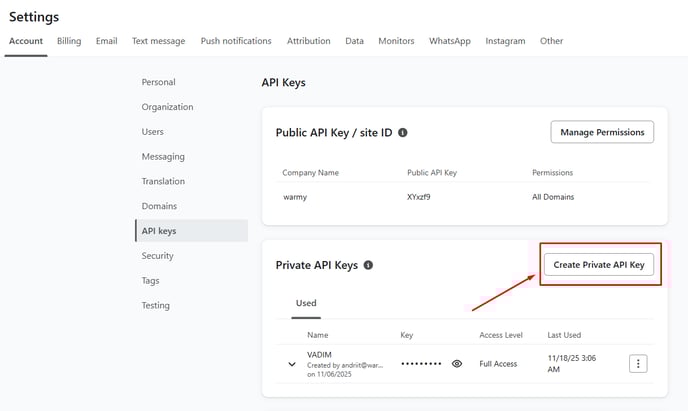Click the XYxzf9 public API key
Image resolution: width=688 pixels, height=411 pixels.
(419, 197)
